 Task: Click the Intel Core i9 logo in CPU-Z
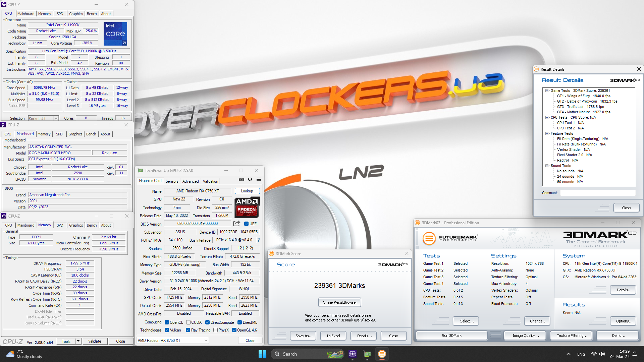(115, 34)
